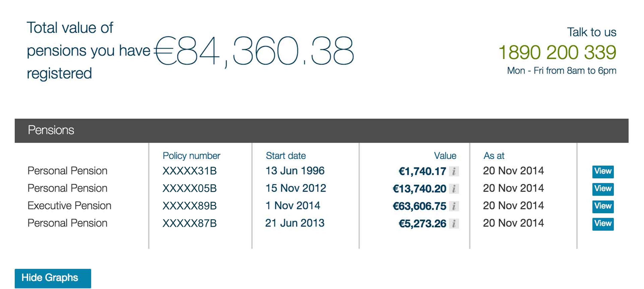Screen dimensions: 644x289
Task: Select the Policy number column header
Action: pyautogui.click(x=191, y=156)
